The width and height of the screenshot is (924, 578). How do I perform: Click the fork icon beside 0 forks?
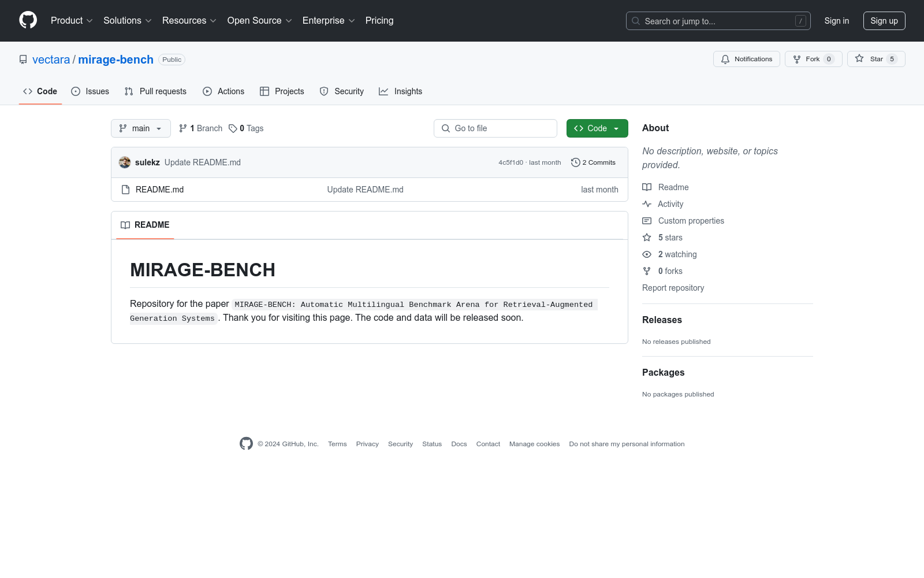(647, 271)
